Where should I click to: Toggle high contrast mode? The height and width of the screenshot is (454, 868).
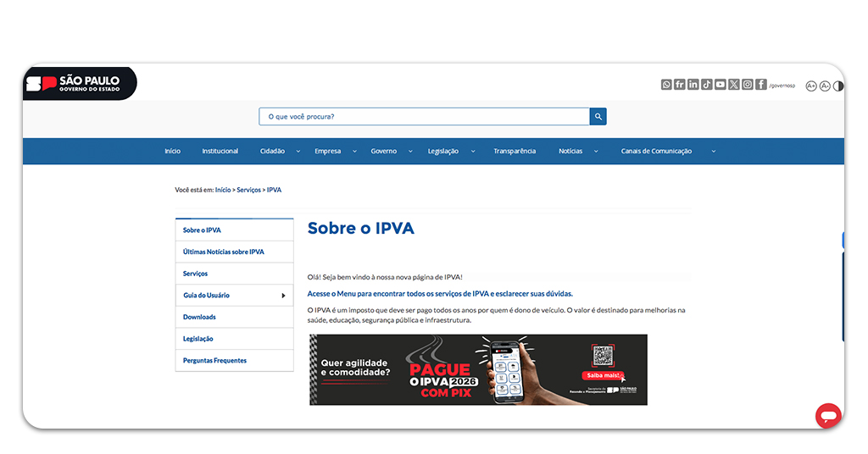pyautogui.click(x=838, y=86)
